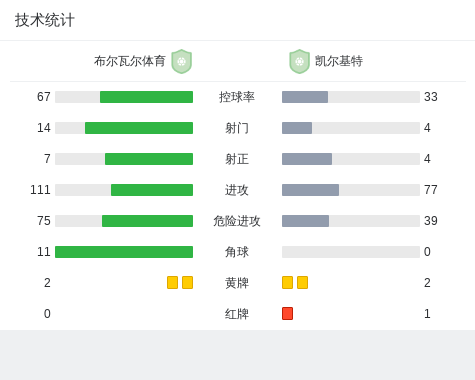Click the 黄牌 row label

(237, 283)
